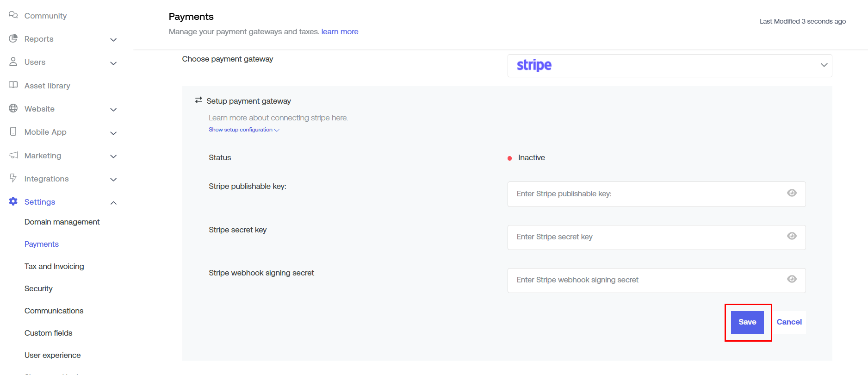Click the Website globe icon

[x=13, y=108]
